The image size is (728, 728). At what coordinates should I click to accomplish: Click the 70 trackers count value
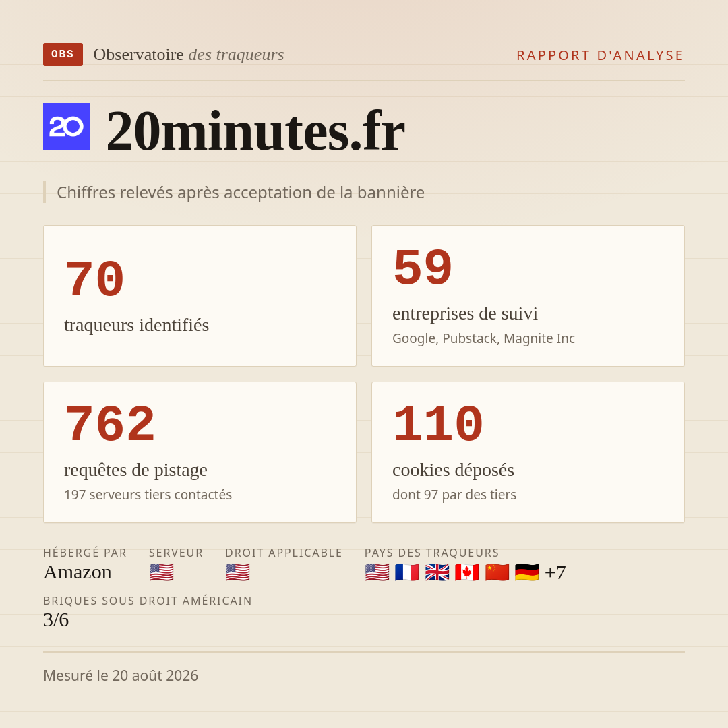pos(95,280)
